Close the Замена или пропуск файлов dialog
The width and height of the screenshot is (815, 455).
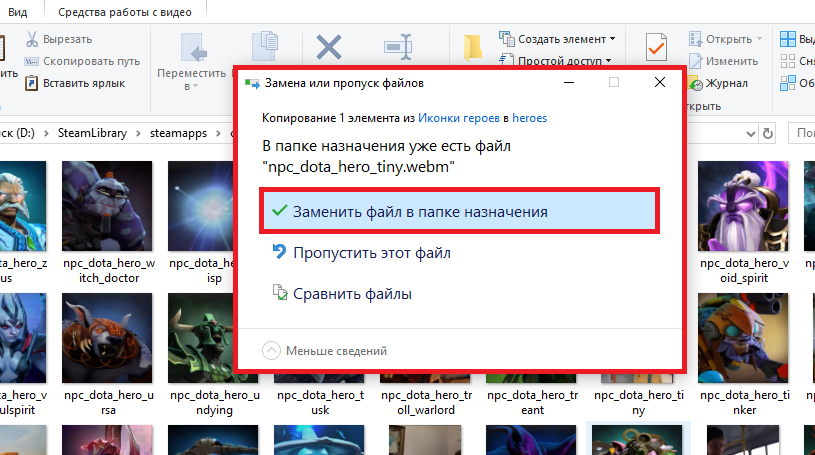(660, 82)
